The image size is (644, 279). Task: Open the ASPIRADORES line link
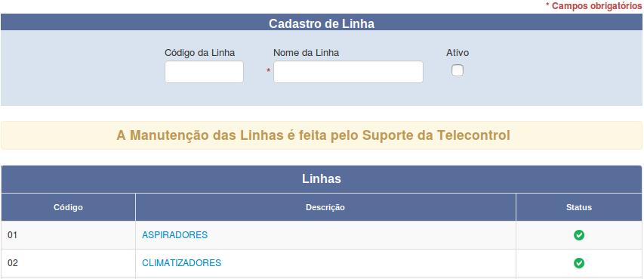(175, 235)
